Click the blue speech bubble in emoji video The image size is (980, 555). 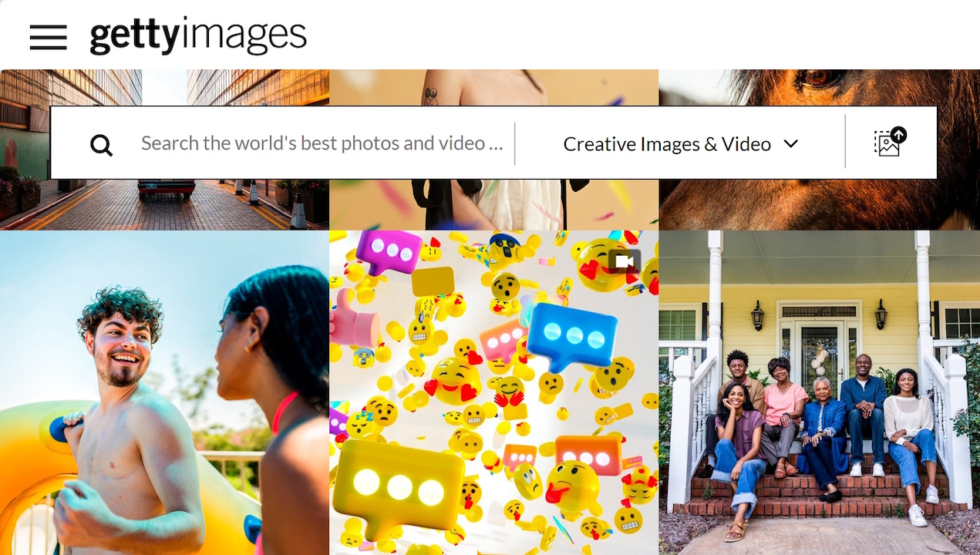pos(573,338)
